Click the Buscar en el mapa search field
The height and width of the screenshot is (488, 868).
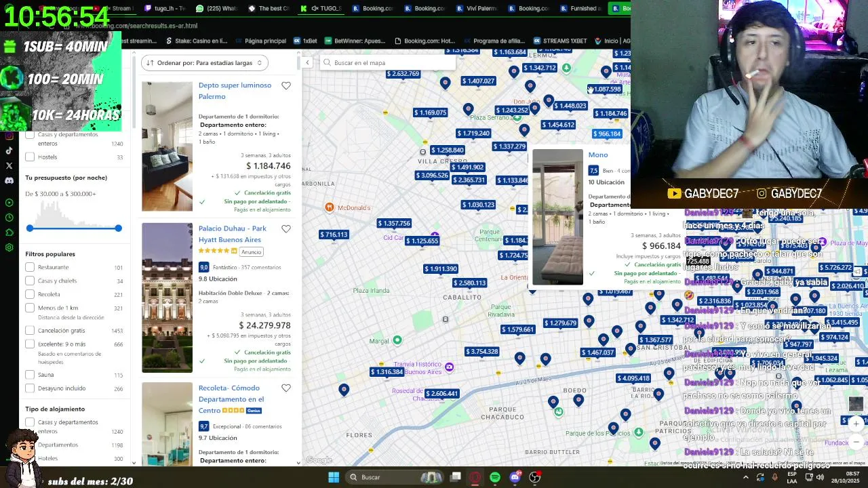pyautogui.click(x=388, y=62)
